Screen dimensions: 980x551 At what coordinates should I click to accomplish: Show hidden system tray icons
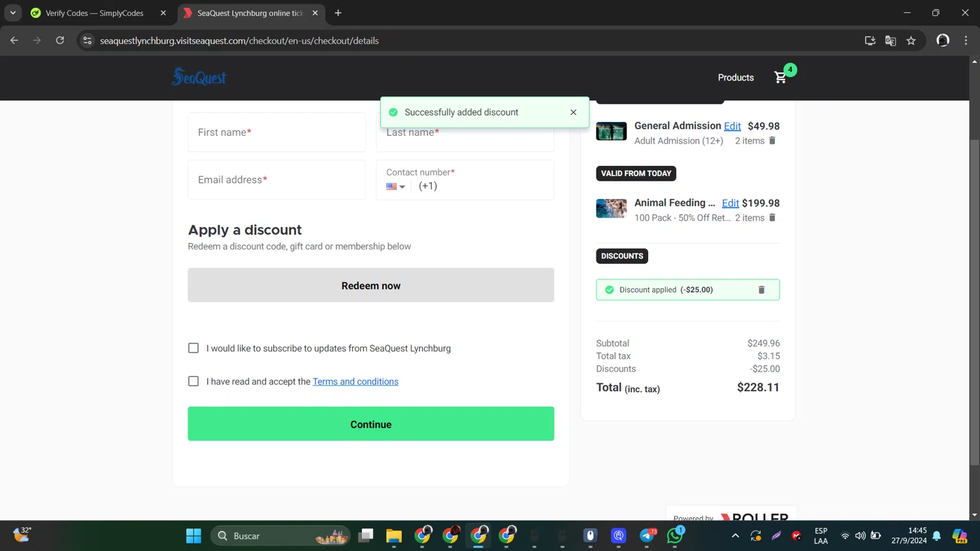[x=735, y=536]
